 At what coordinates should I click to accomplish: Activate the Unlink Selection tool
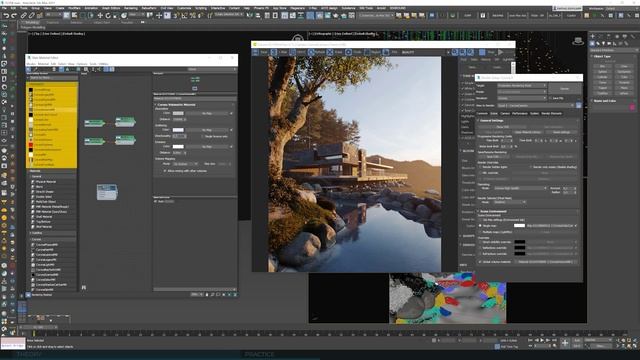pyautogui.click(x=31, y=16)
